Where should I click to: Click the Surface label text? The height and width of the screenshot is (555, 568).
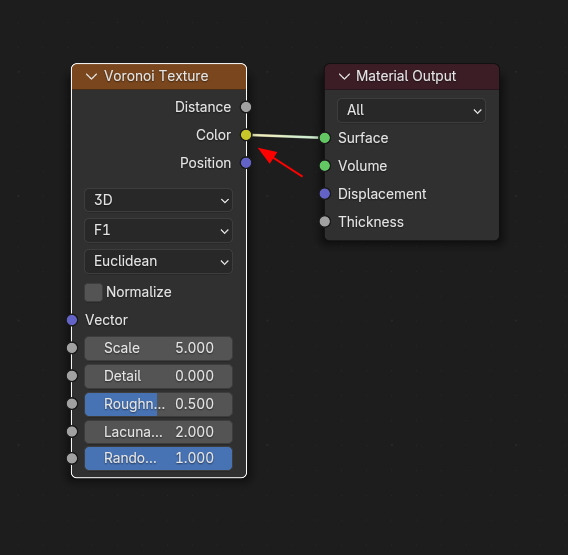tap(363, 138)
